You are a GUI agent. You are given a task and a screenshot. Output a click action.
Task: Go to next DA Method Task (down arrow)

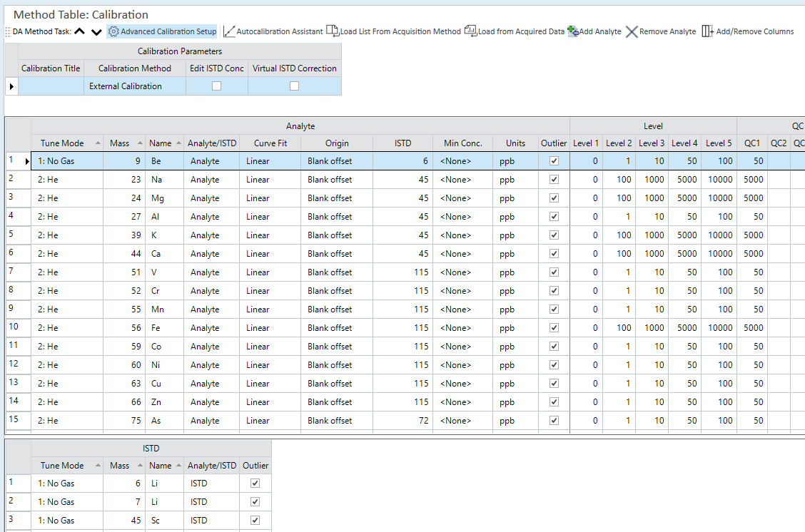tap(96, 32)
